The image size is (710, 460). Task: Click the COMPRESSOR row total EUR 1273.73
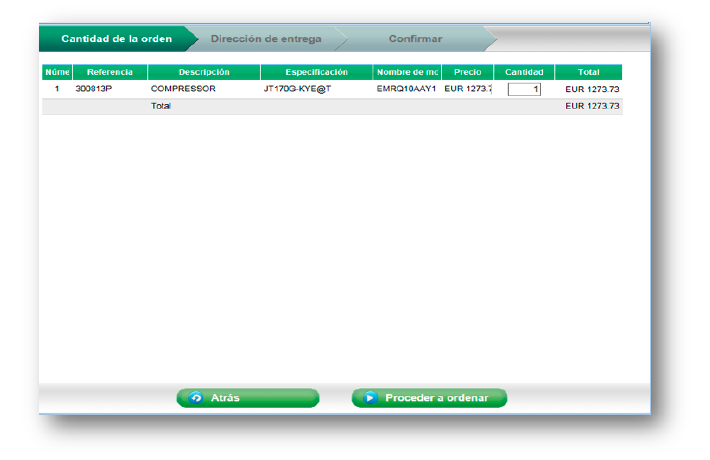592,89
